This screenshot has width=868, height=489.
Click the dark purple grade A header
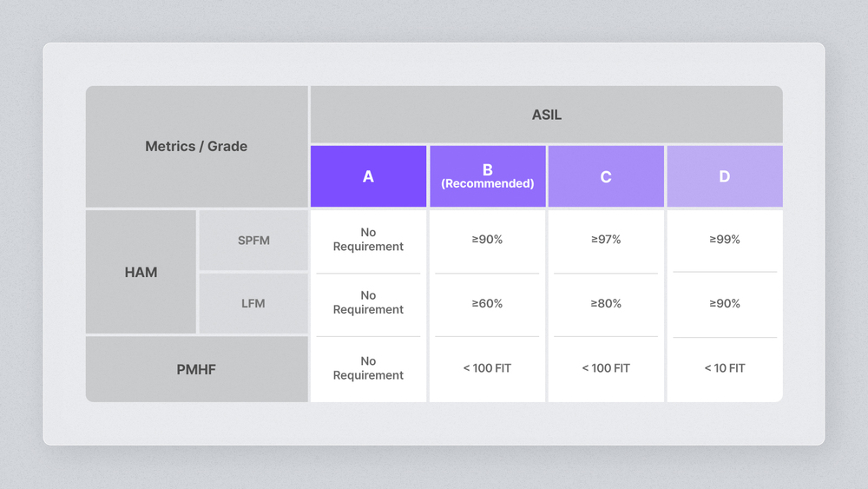tap(368, 176)
